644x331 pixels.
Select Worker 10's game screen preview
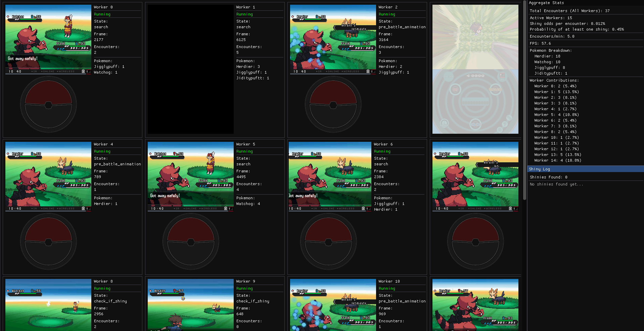pos(333,304)
